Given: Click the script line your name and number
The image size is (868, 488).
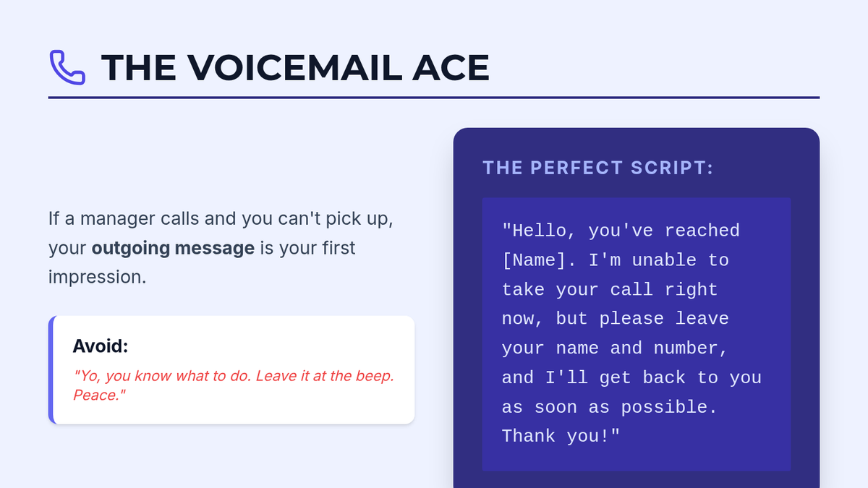Looking at the screenshot, I should click(614, 348).
